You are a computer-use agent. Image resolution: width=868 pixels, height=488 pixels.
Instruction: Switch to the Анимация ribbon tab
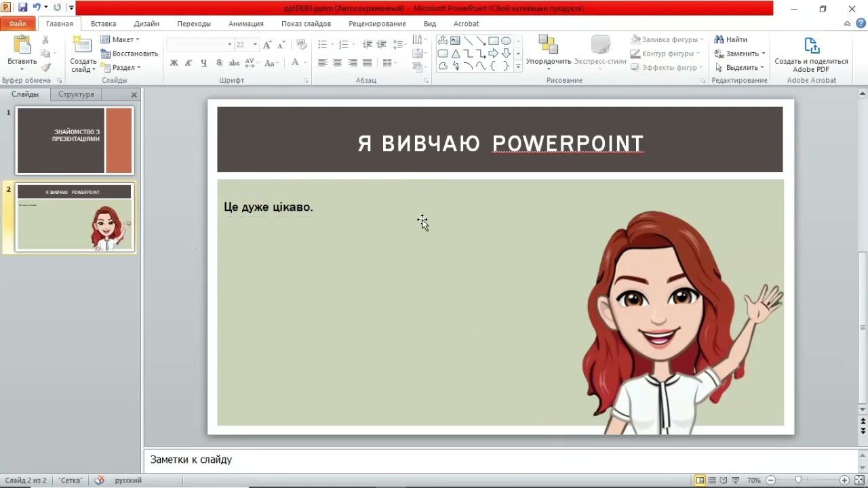pyautogui.click(x=245, y=24)
